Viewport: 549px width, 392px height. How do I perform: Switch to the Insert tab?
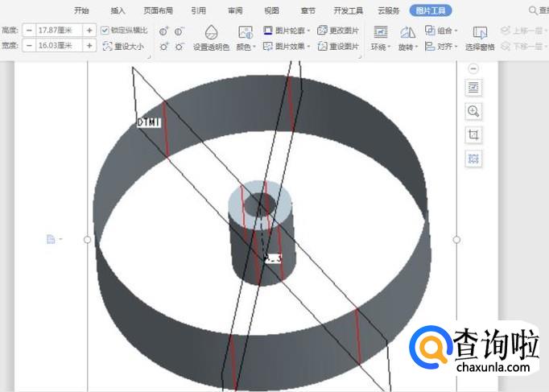(118, 10)
